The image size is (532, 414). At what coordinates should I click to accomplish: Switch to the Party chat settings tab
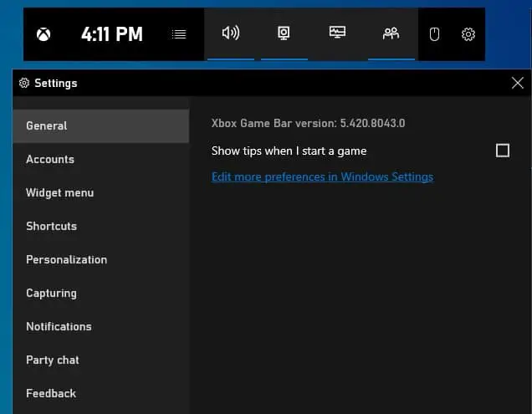point(100,360)
